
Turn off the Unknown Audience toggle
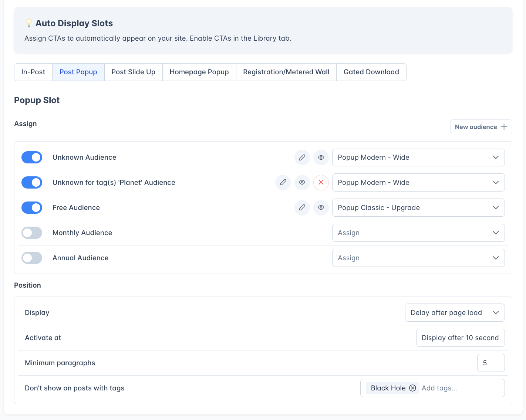pos(32,157)
